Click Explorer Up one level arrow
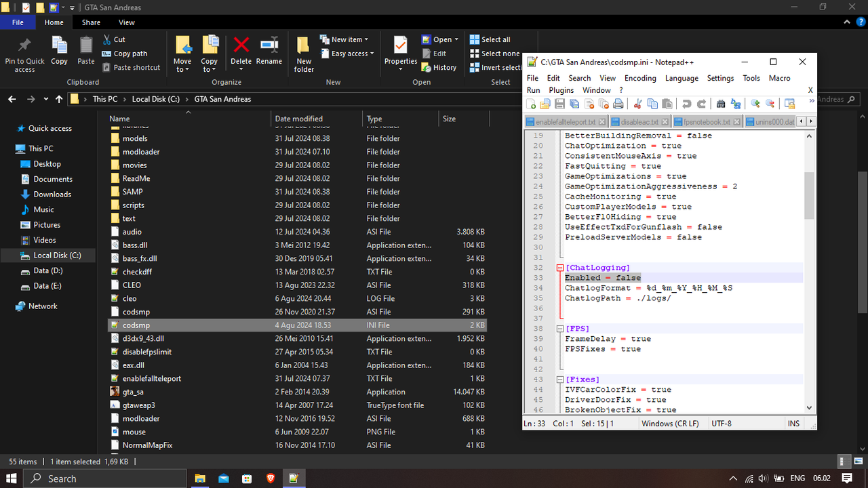This screenshot has width=868, height=488. click(59, 99)
